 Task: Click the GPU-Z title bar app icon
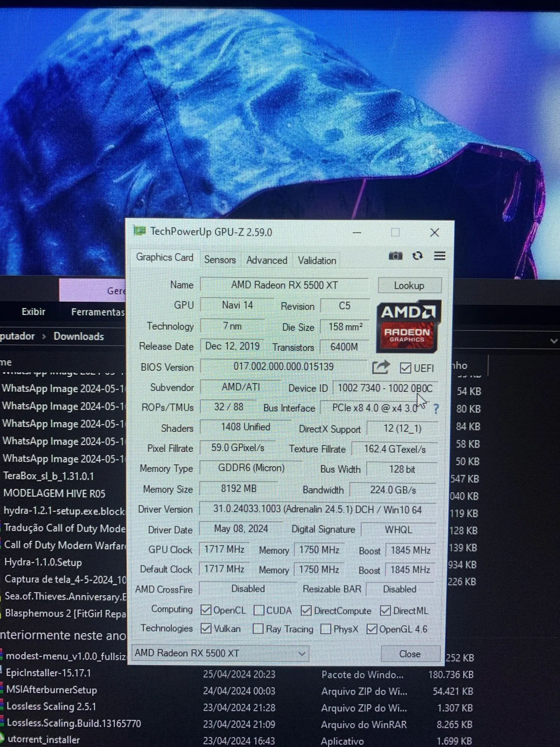click(x=140, y=231)
